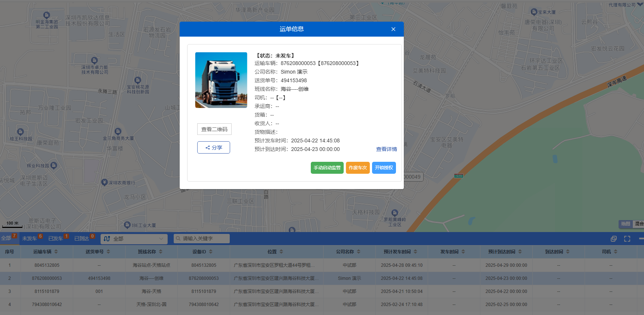Select the 已到达 tab
Screen dimensions: 644x315
pos(81,238)
